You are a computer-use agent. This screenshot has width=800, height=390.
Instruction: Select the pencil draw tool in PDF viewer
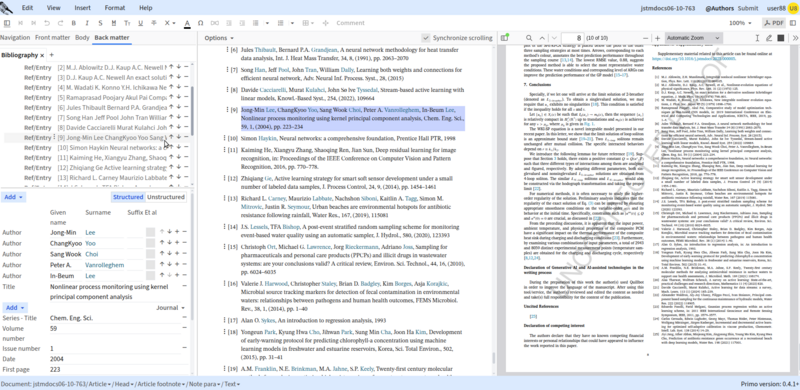pos(769,38)
